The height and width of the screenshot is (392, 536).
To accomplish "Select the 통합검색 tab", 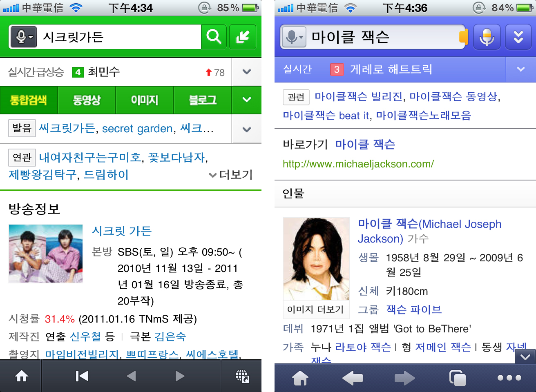I will point(29,100).
